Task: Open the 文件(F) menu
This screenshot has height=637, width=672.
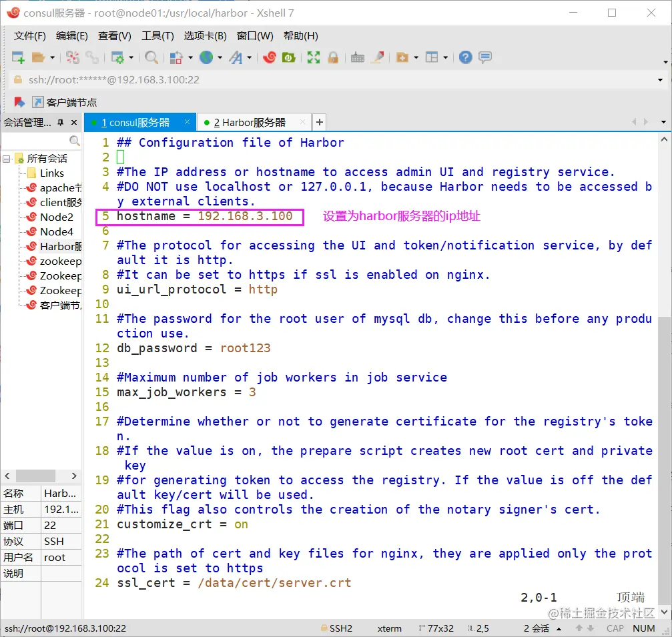Action: (29, 36)
